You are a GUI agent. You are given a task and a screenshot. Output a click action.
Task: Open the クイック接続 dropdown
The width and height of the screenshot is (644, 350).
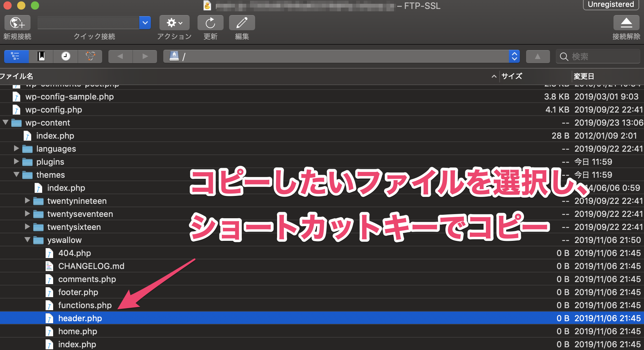coord(145,23)
